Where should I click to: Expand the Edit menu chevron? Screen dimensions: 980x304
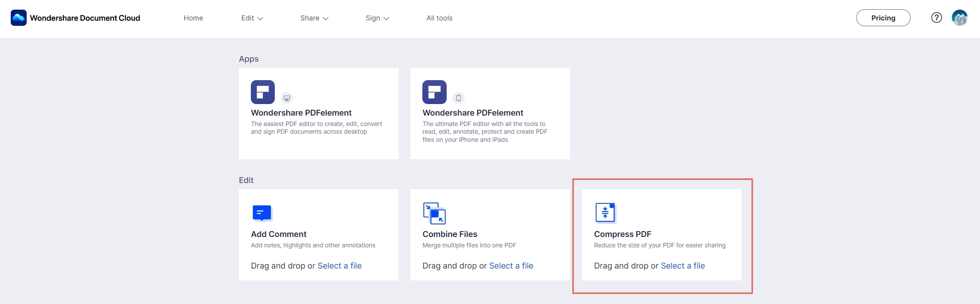[x=260, y=18]
